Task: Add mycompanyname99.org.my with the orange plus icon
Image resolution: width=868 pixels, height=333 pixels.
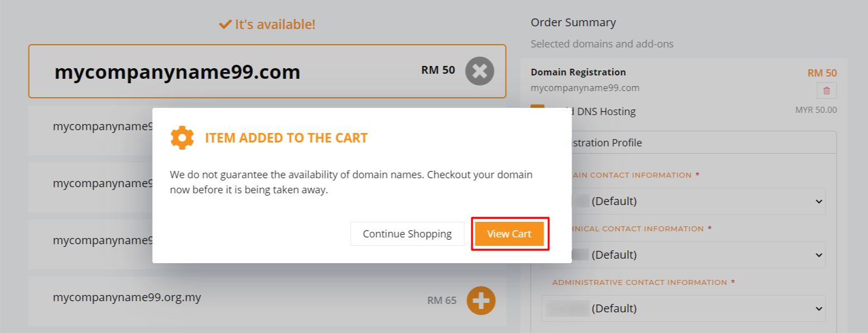Action: [x=481, y=301]
